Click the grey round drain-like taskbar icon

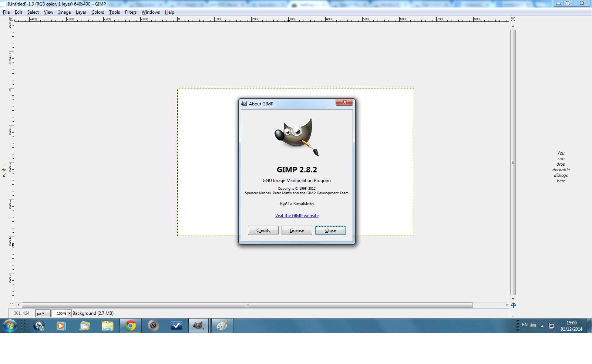click(154, 326)
